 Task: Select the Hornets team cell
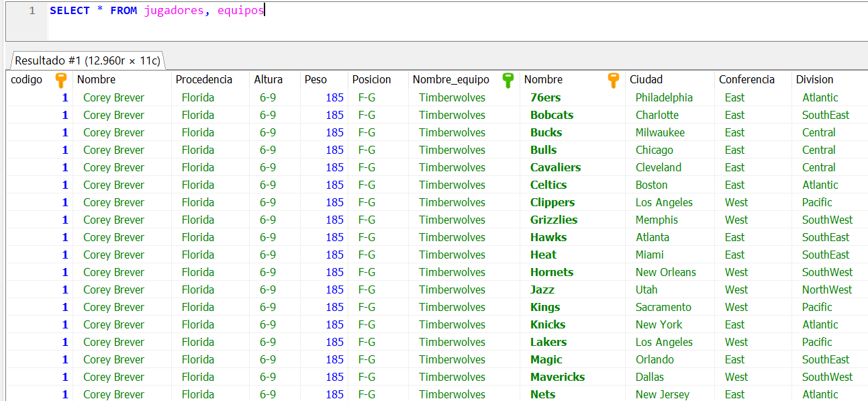pos(552,272)
